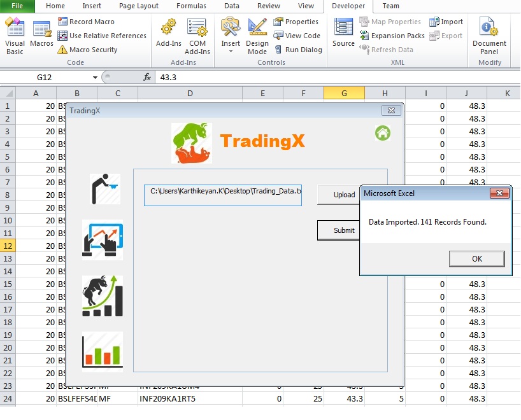Click the orange-green bar chart icon
The image size is (521, 420).
[x=103, y=351]
